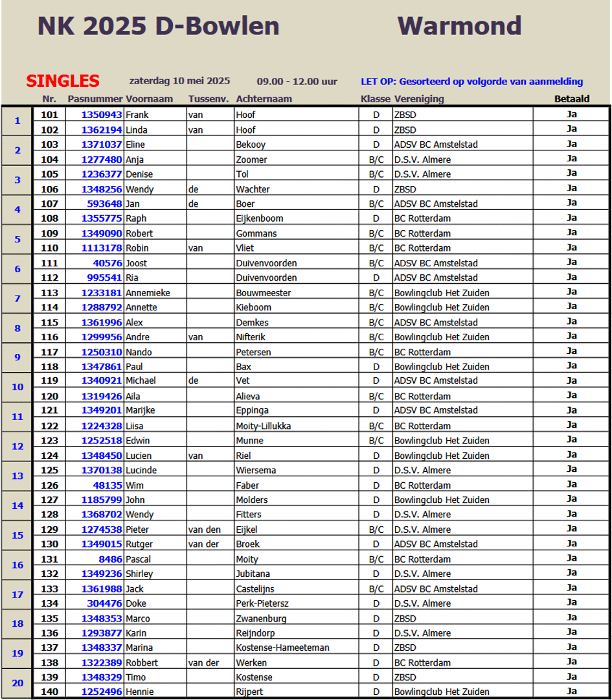This screenshot has height=700, width=612.
Task: Click the surname 'Moity-Lillukka'
Action: 264,426
